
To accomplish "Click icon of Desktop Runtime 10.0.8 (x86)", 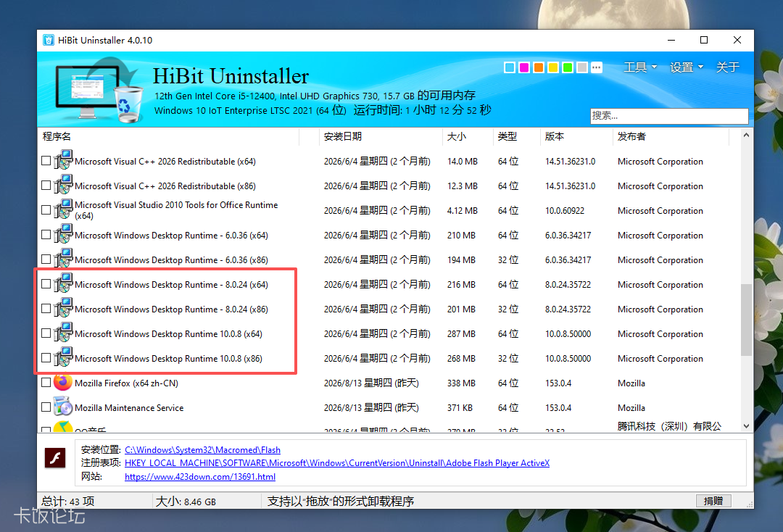I will point(63,358).
